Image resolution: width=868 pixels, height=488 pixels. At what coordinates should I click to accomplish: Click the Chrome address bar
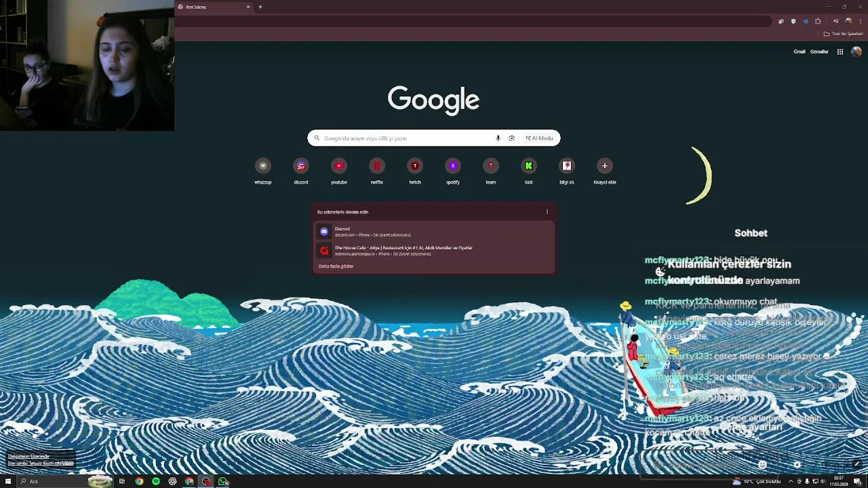(475, 21)
